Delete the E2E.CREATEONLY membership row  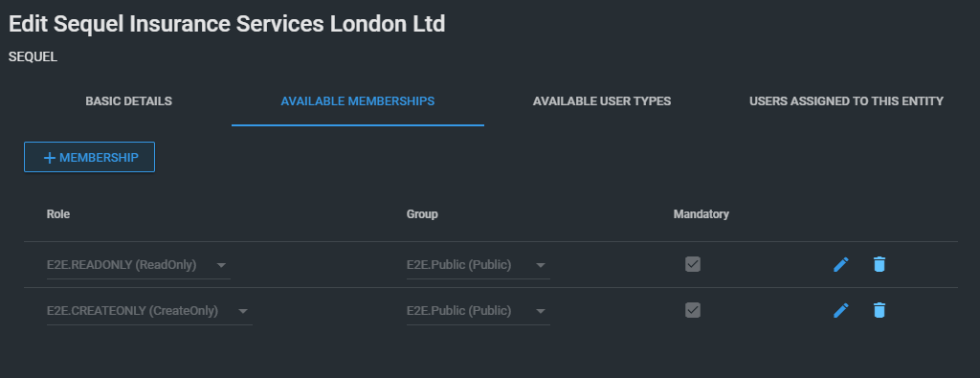[880, 310]
